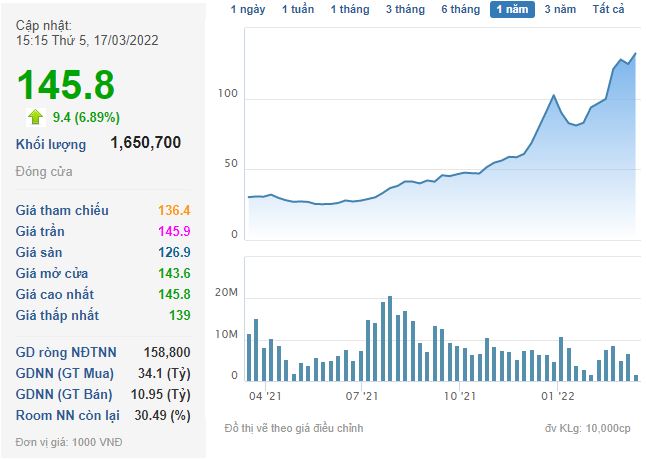Click the green up-arrow price change icon

[36, 116]
